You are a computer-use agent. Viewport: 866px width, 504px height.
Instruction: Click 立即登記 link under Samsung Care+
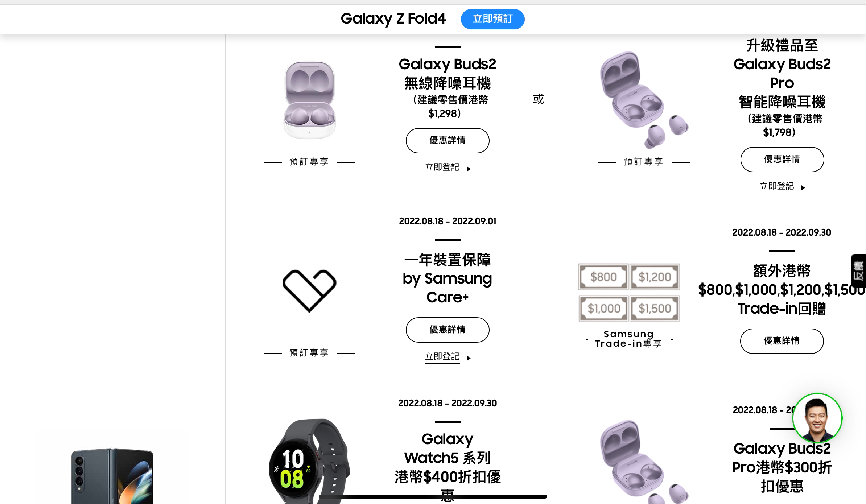[442, 357]
